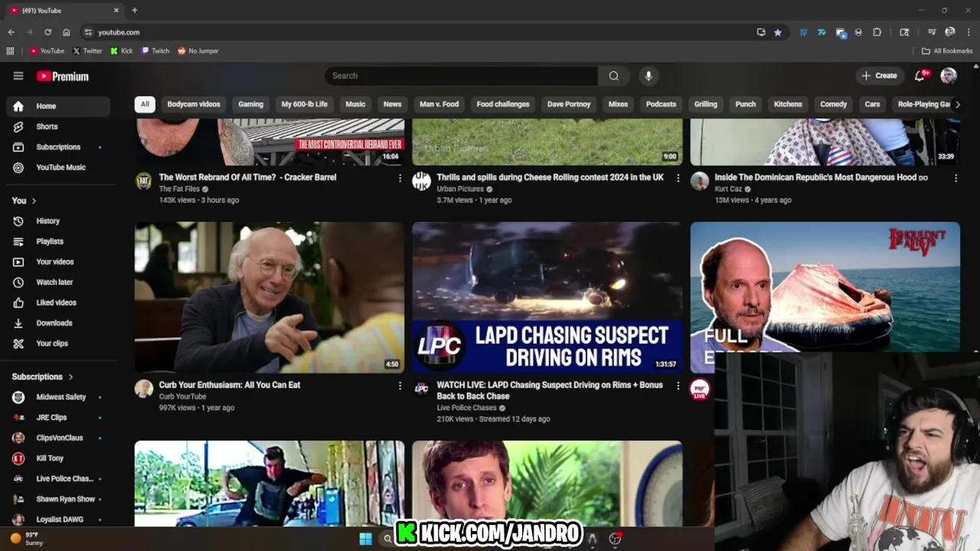Select the My 600-lb Life chip
The width and height of the screenshot is (980, 551).
click(x=304, y=104)
